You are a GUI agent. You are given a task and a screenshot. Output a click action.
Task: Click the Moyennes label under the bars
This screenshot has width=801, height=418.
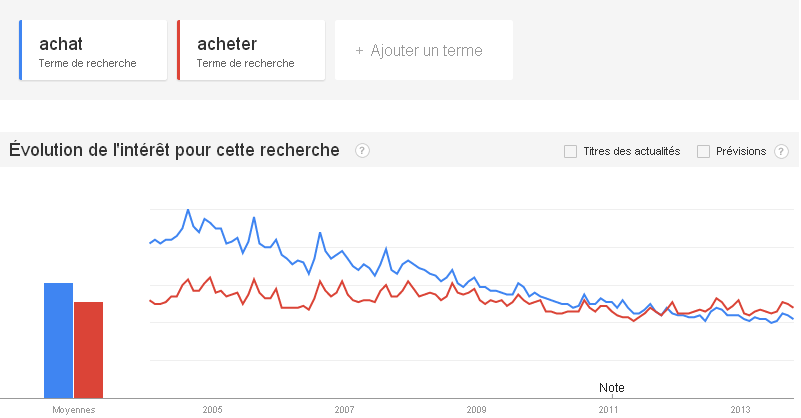click(x=73, y=409)
